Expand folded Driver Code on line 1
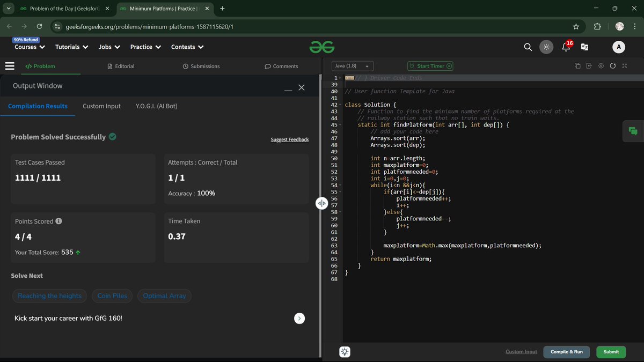The image size is (644, 362). tap(340, 78)
